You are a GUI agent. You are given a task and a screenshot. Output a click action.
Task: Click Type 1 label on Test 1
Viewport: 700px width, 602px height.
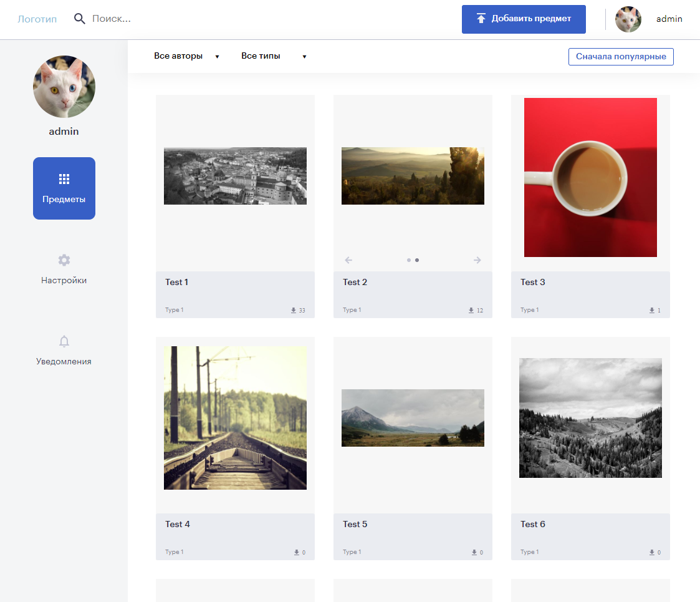(x=174, y=309)
